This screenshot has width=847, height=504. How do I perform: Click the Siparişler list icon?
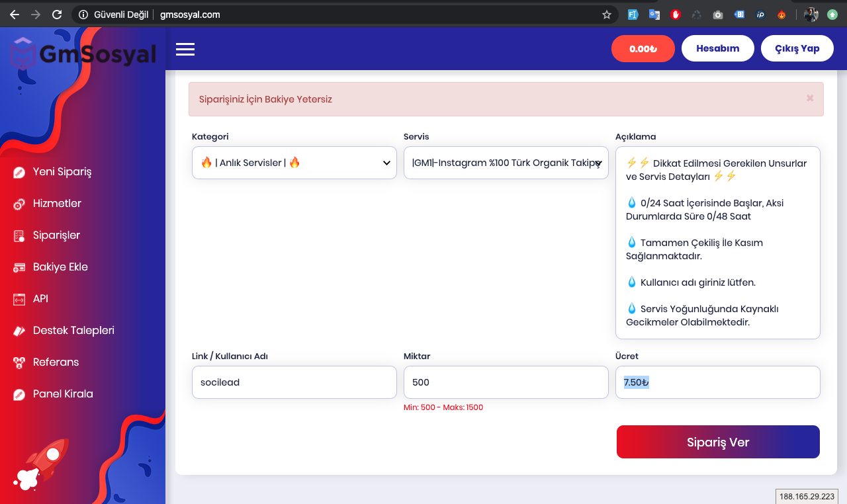[x=19, y=235]
